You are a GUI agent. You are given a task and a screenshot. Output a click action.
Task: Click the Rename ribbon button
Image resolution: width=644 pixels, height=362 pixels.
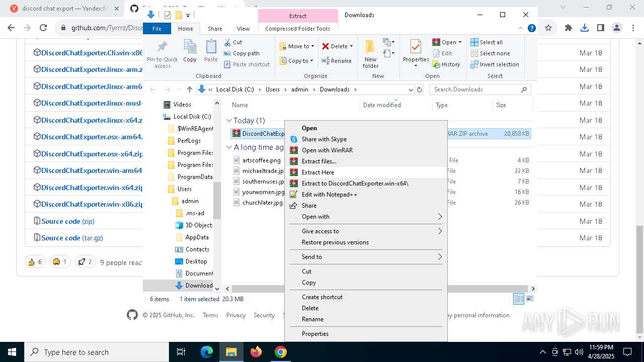coord(337,61)
